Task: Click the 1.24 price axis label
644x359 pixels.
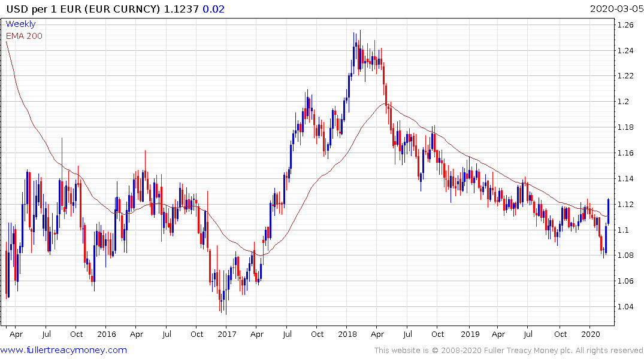Action: 625,51
